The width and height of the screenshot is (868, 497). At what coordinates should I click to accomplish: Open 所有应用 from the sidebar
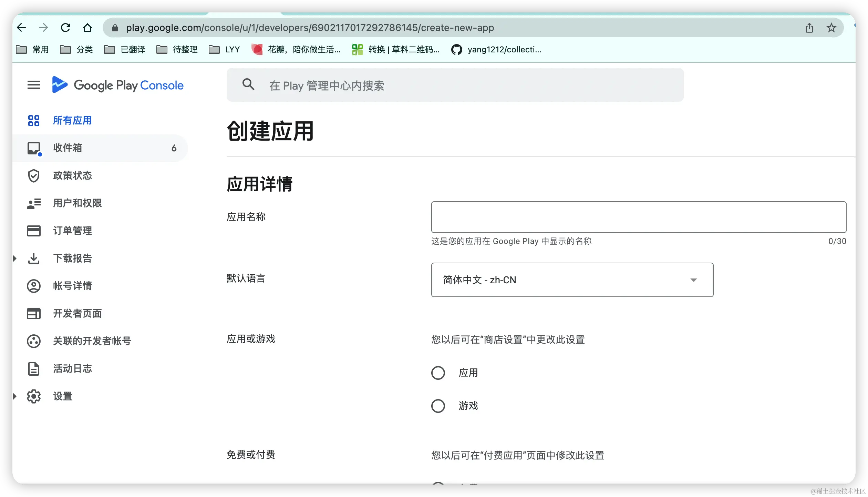coord(72,120)
